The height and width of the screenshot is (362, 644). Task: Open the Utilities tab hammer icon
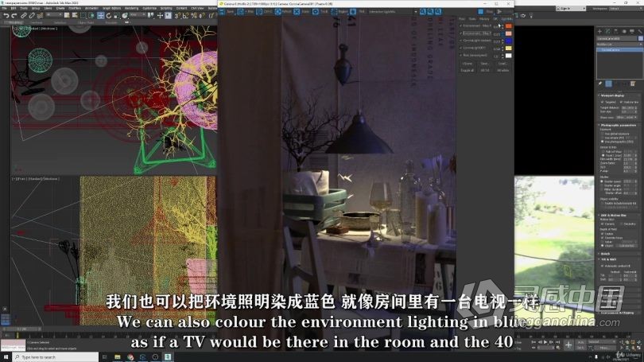pyautogui.click(x=640, y=31)
